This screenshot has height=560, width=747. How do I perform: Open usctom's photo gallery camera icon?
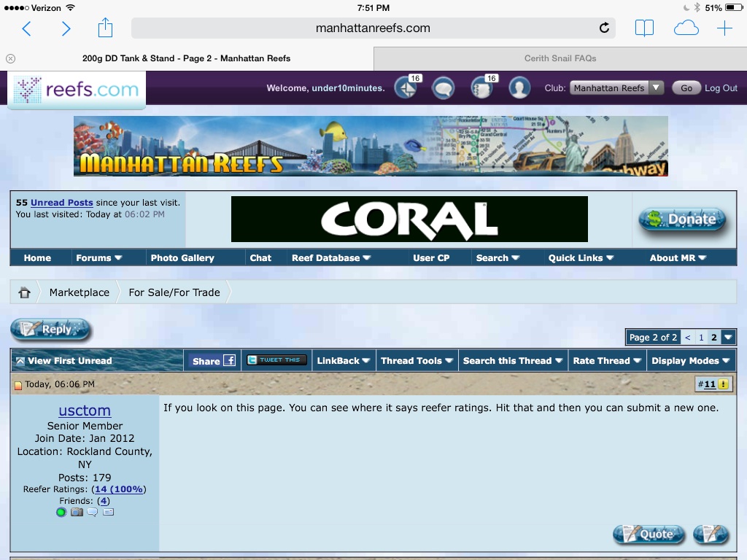[x=77, y=513]
